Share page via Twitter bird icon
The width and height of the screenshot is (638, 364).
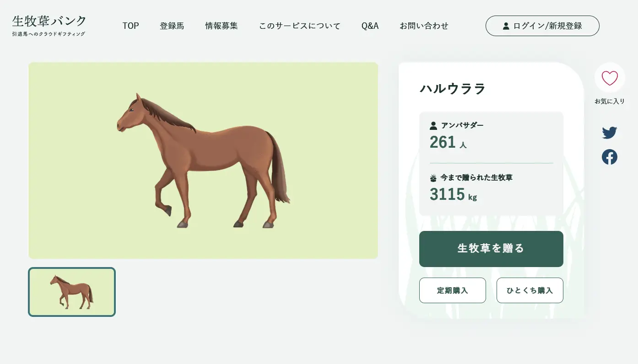click(x=610, y=133)
